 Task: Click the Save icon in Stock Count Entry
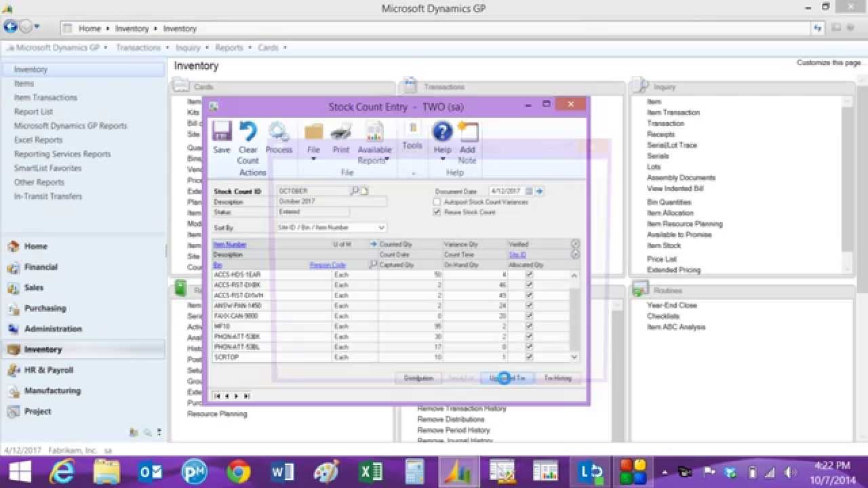pos(222,131)
